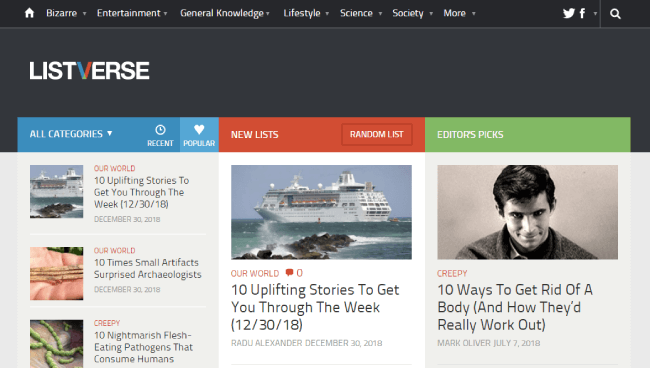This screenshot has width=650, height=368.
Task: Click author name Mark Oliver
Action: tap(464, 343)
